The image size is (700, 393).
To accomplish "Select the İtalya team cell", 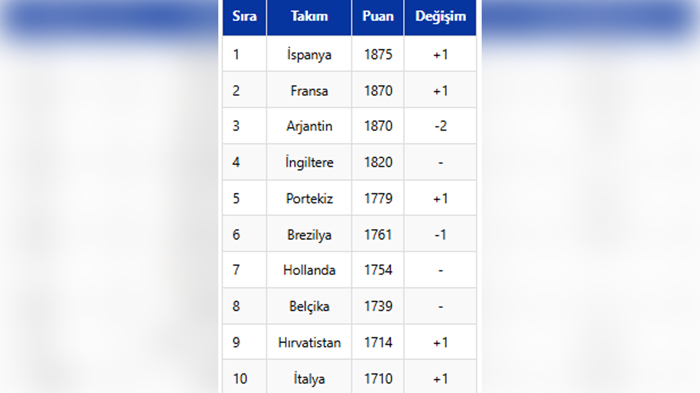I will click(309, 378).
